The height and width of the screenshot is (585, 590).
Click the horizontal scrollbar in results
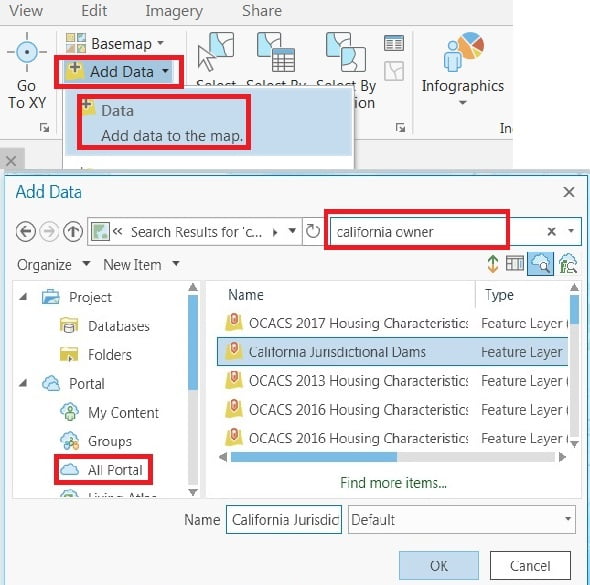[314, 457]
